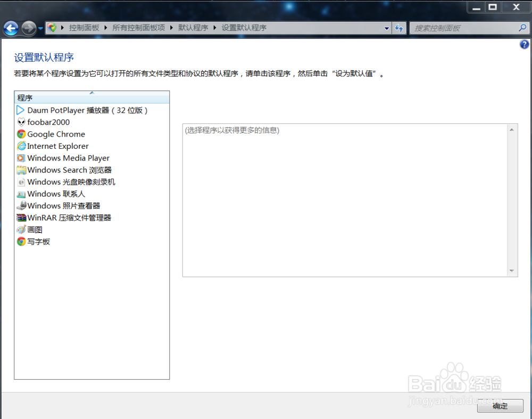Go to 所有控制面板项 breadcrumb
This screenshot has width=532, height=419.
[x=138, y=28]
